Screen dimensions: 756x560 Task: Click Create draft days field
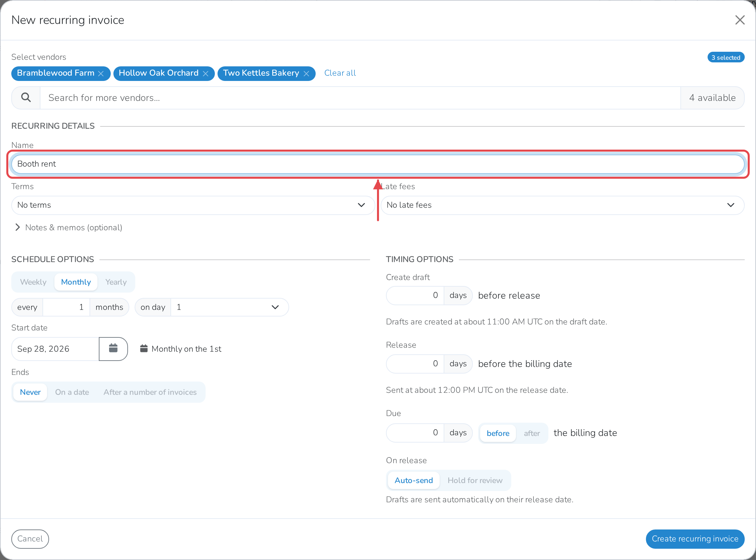tap(415, 295)
